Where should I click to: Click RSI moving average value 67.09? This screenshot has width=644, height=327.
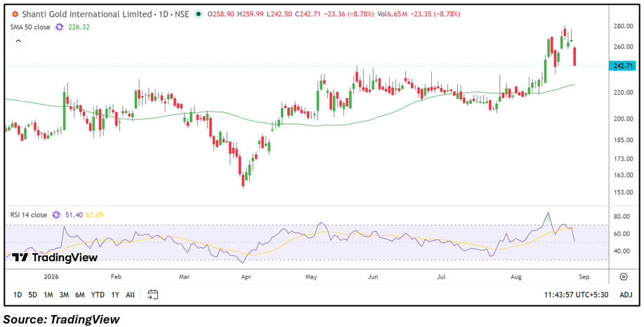(x=94, y=215)
